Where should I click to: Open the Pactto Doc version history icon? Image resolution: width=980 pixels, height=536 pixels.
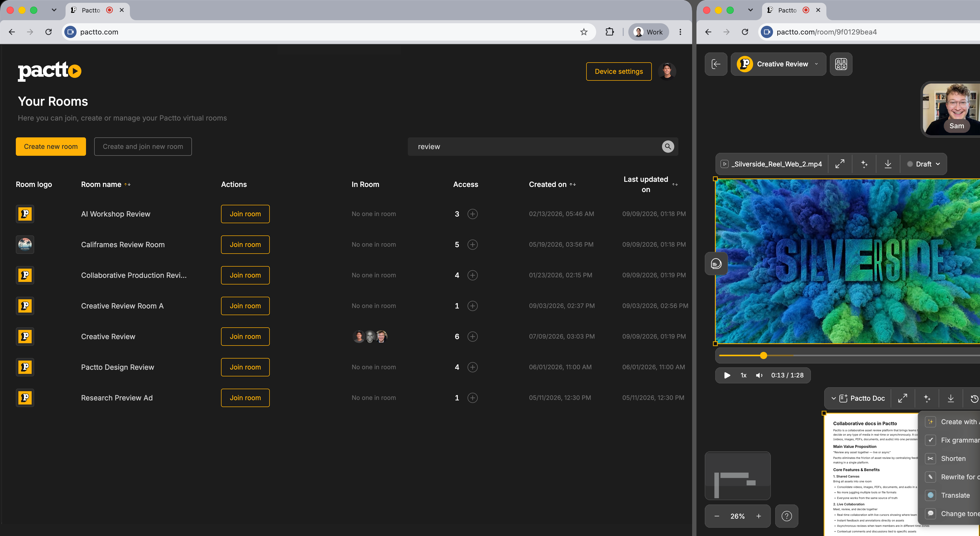[974, 398]
